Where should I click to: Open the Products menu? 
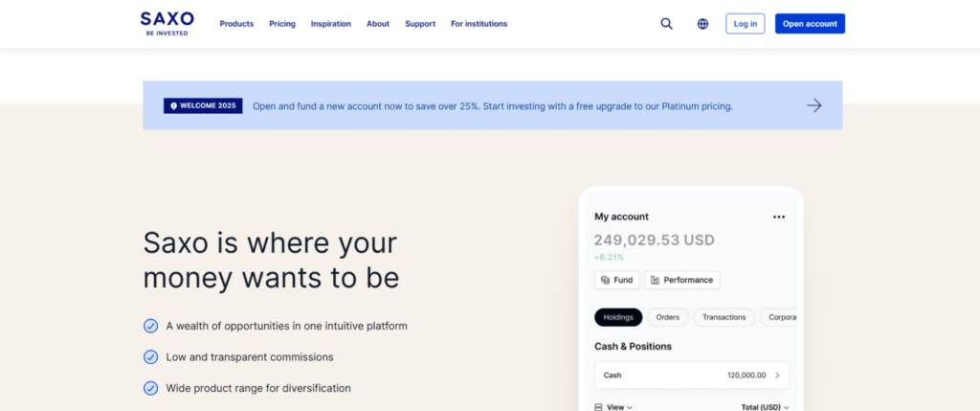pos(237,24)
